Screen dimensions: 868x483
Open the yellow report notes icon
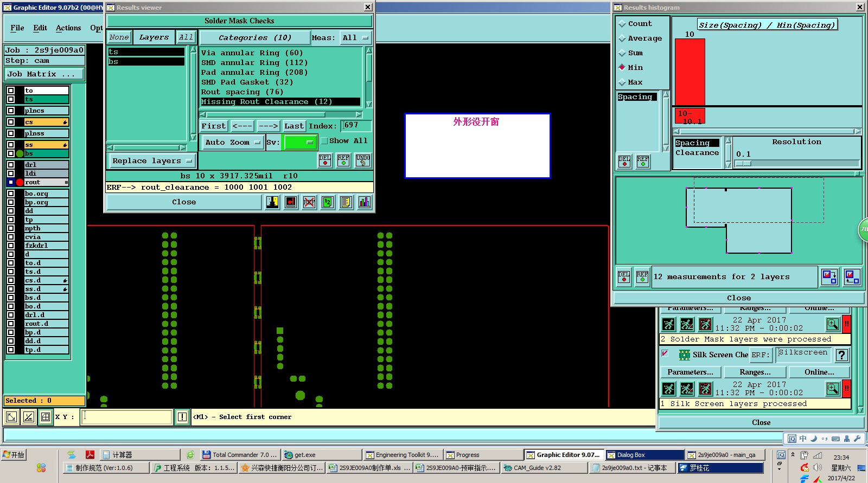(x=346, y=202)
